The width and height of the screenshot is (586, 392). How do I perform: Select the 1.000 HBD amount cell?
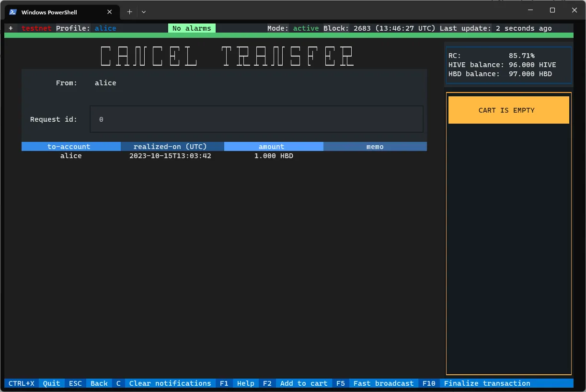click(x=274, y=156)
